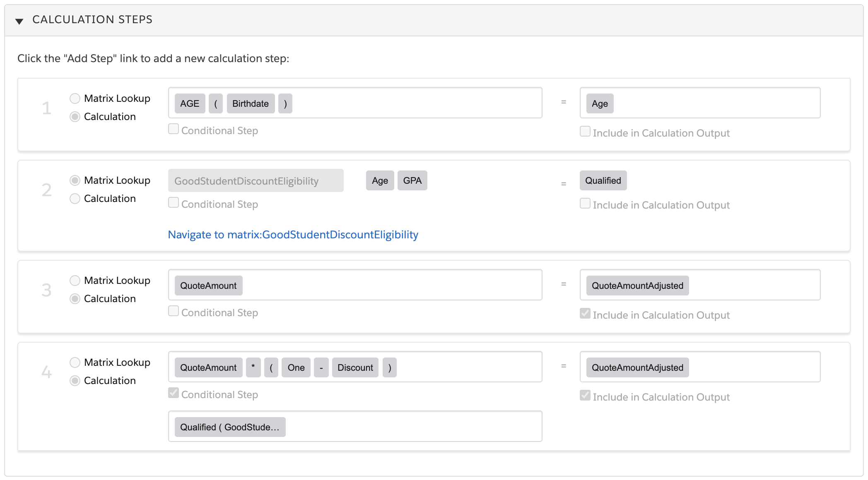Click the Qualified output token in step 2
Screen dimensions: 868x480
(x=603, y=180)
